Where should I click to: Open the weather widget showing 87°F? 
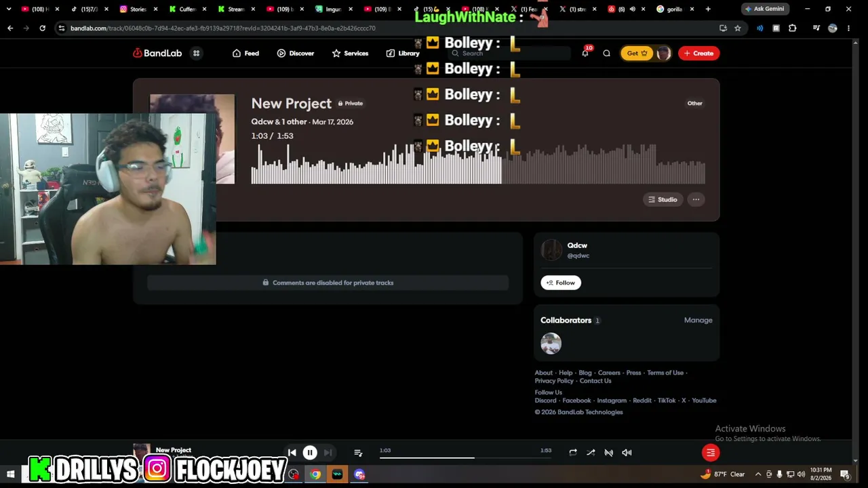pyautogui.click(x=723, y=474)
